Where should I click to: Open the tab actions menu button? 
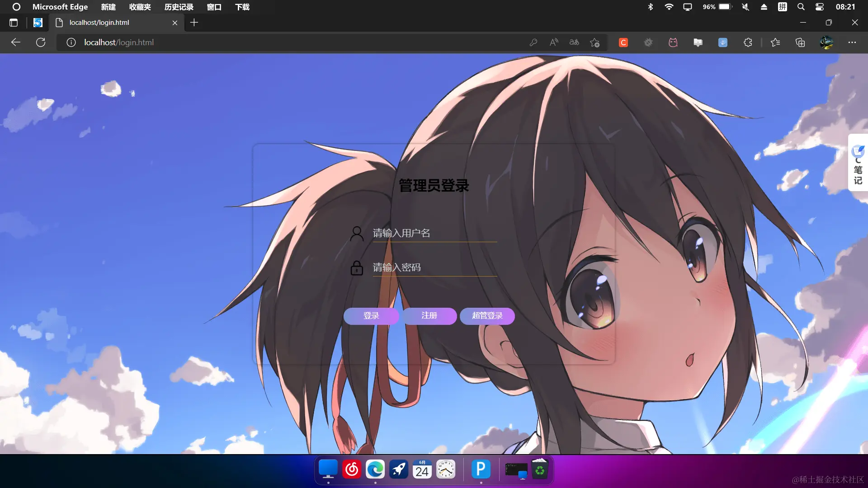(14, 23)
